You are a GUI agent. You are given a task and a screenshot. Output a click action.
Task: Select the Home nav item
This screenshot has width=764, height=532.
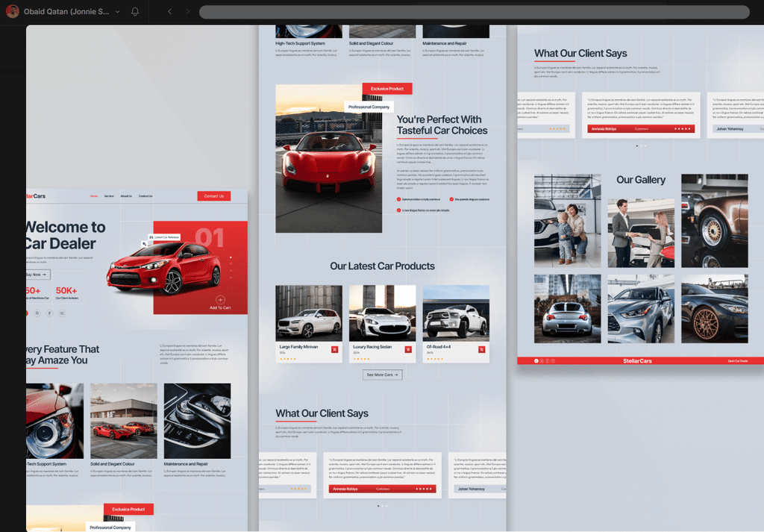pyautogui.click(x=93, y=196)
